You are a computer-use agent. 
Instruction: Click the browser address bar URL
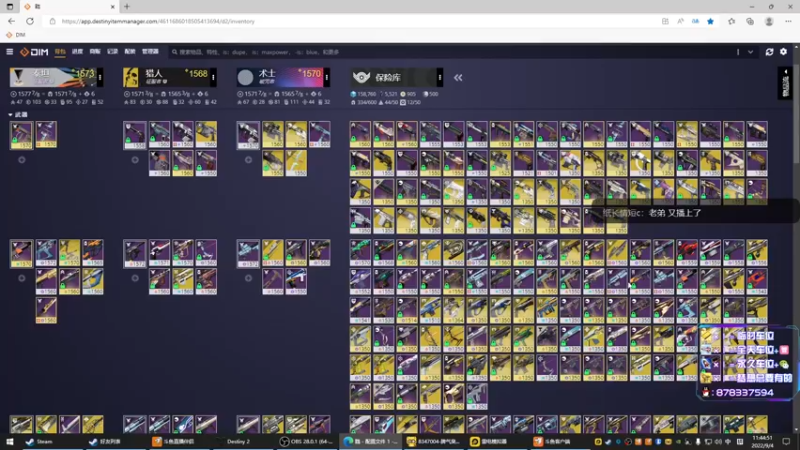[158, 21]
